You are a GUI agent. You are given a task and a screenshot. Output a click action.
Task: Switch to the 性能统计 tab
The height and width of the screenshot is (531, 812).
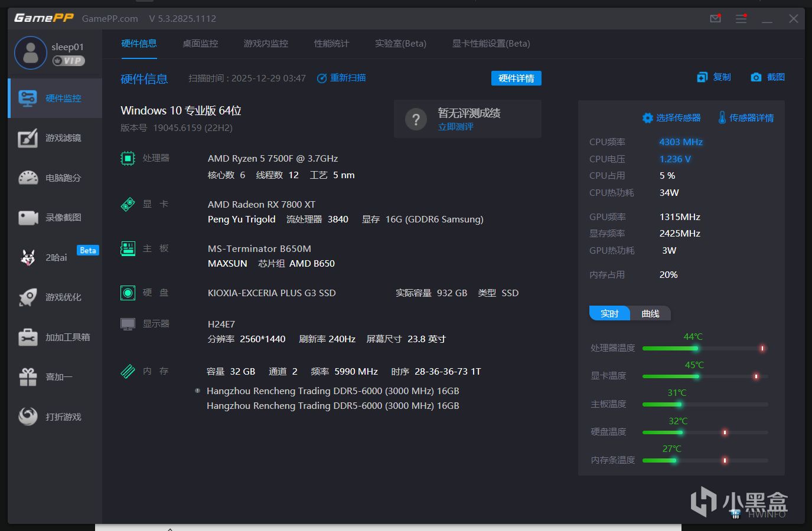click(331, 44)
